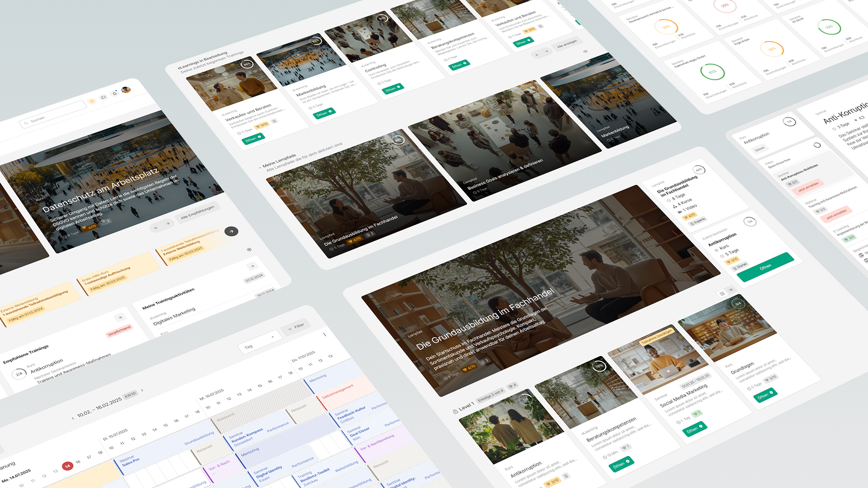Click the filter icon above the calendar
The image size is (868, 488).
point(290,328)
